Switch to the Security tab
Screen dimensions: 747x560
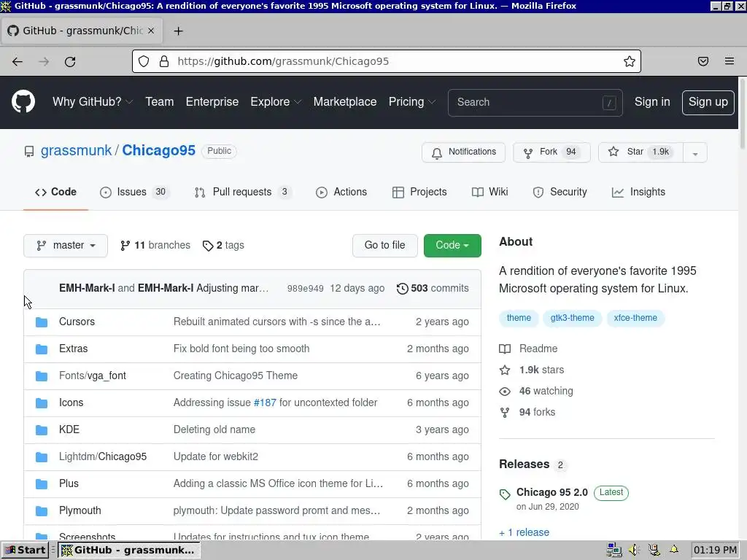point(560,192)
